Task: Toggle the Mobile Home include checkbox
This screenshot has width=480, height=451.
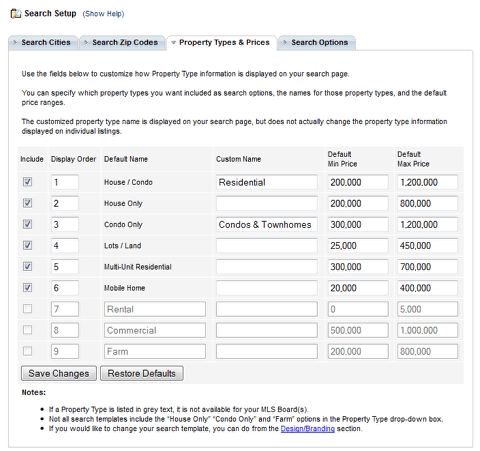Action: click(x=27, y=287)
